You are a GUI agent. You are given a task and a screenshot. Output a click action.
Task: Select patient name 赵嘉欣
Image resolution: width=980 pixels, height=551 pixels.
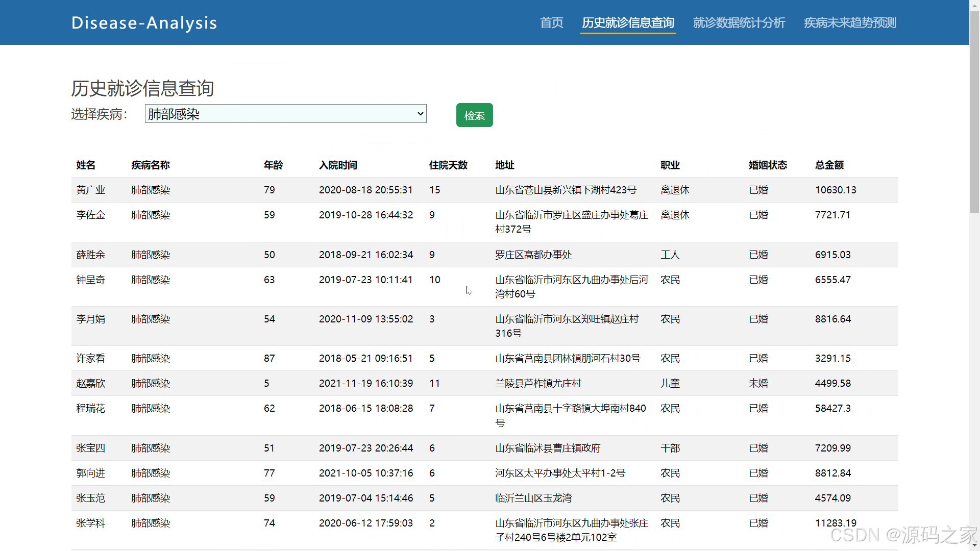90,383
